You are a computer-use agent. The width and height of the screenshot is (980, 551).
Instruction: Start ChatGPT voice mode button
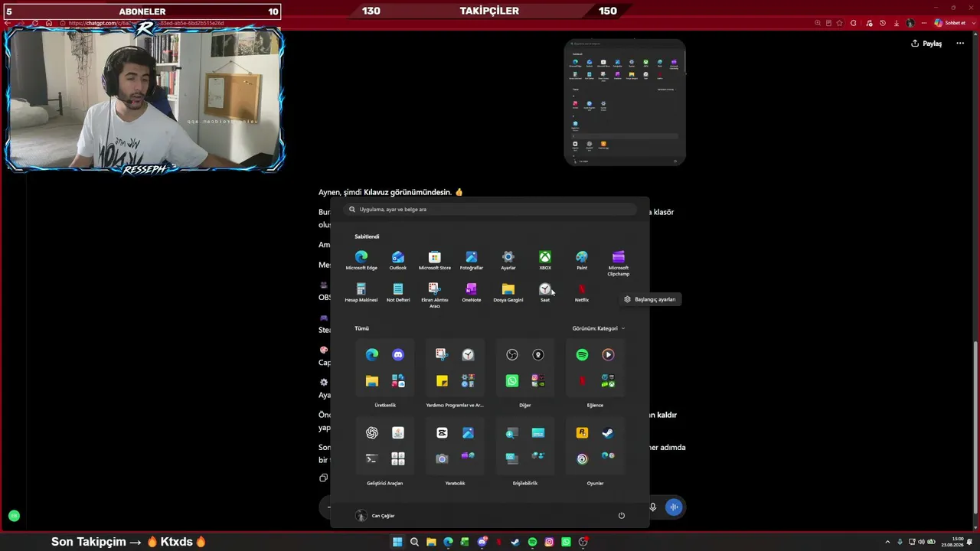(x=673, y=507)
